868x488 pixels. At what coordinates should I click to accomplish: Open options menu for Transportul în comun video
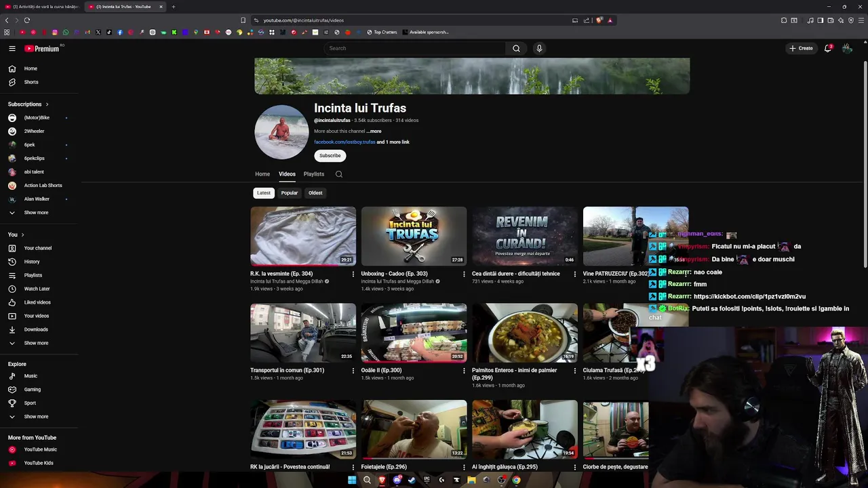click(x=353, y=371)
